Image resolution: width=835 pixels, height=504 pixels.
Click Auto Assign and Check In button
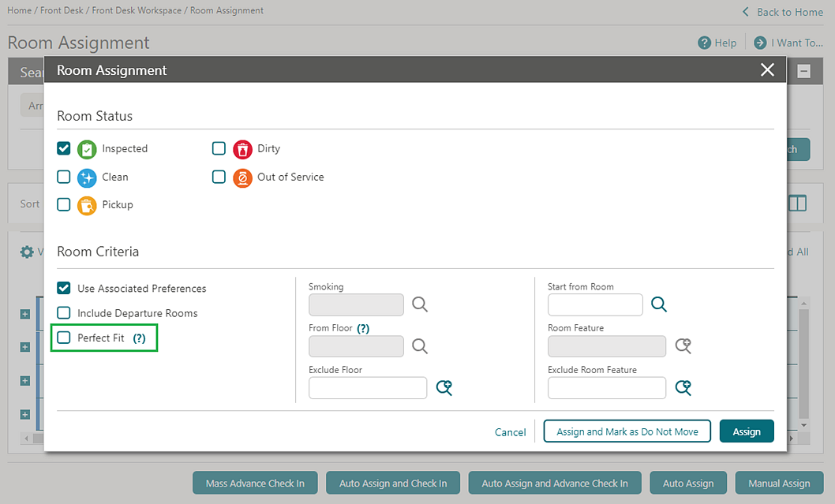click(393, 483)
